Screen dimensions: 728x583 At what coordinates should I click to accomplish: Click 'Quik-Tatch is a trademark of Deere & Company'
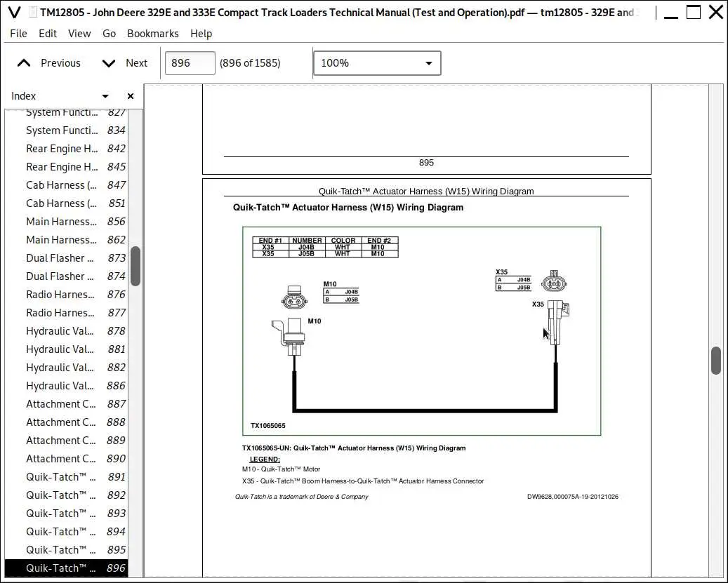pyautogui.click(x=301, y=497)
